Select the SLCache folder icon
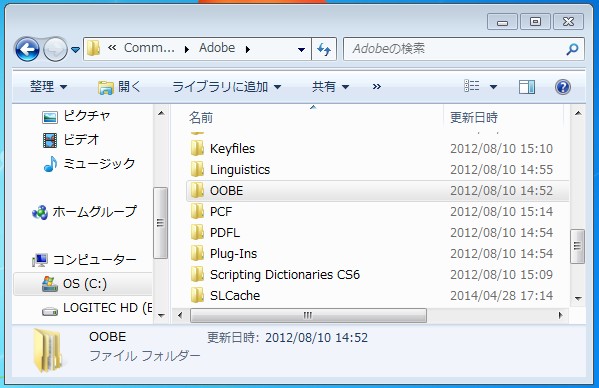This screenshot has width=599, height=388. (197, 295)
